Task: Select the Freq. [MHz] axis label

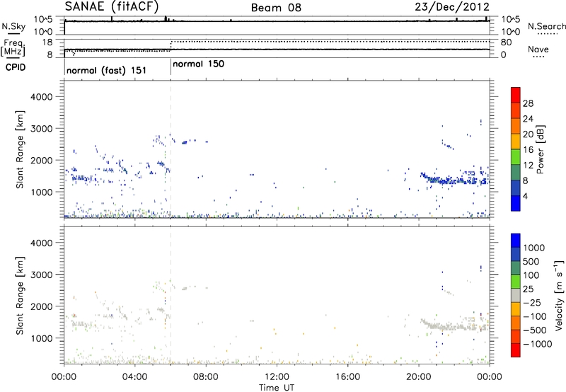Action: (13, 48)
